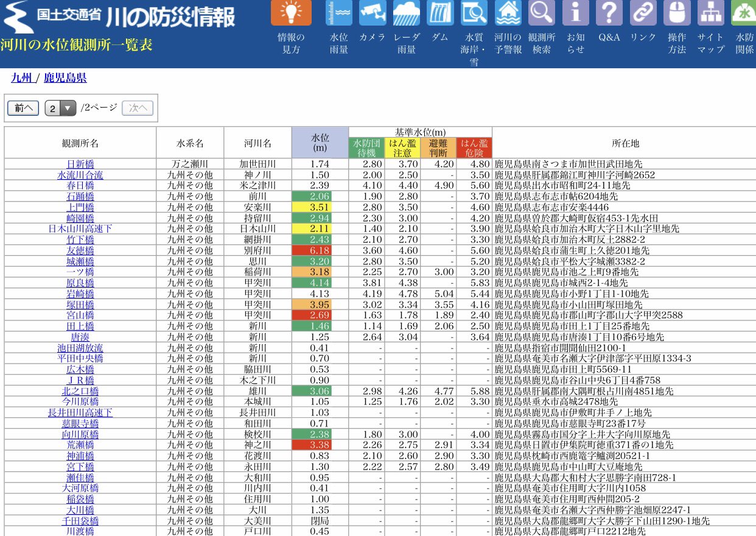
Task: Open 水質海岸・雪 information
Action: [x=474, y=12]
